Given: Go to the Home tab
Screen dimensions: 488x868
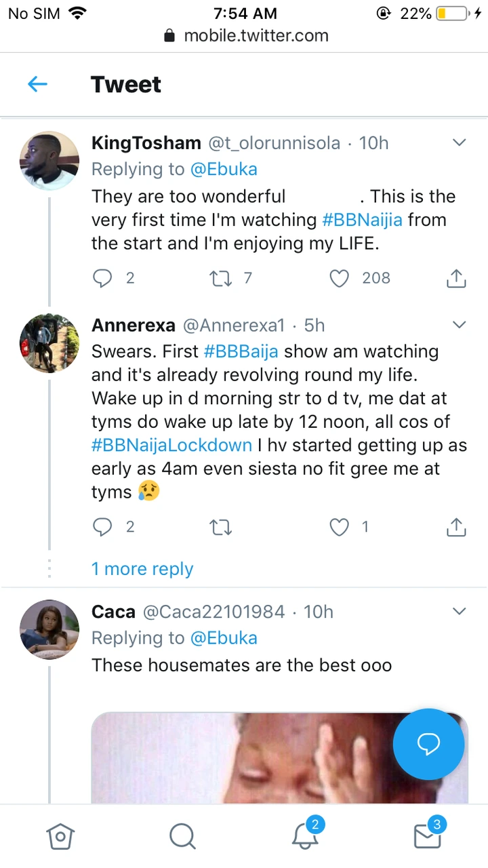Looking at the screenshot, I should point(60,836).
